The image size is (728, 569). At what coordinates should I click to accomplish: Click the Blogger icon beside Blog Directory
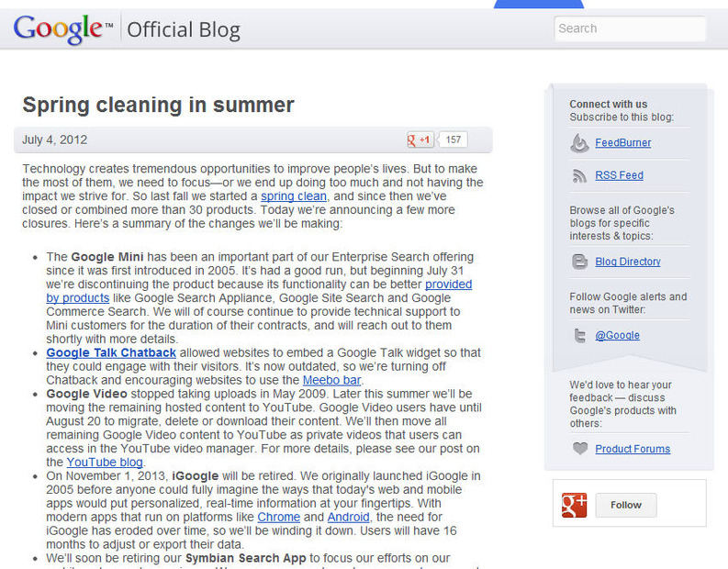click(x=579, y=262)
